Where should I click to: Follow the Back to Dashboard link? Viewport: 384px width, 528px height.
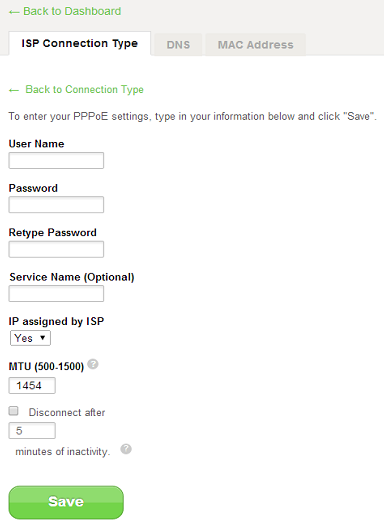coord(72,11)
